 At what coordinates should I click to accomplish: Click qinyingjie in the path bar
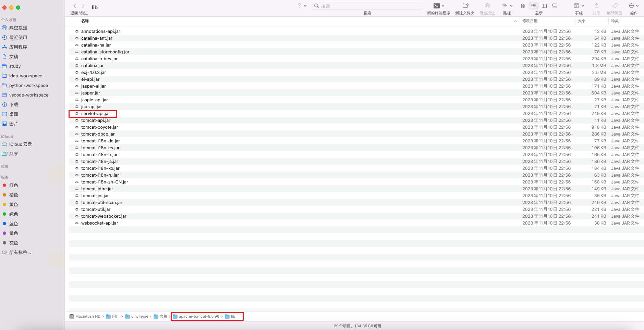pyautogui.click(x=137, y=316)
